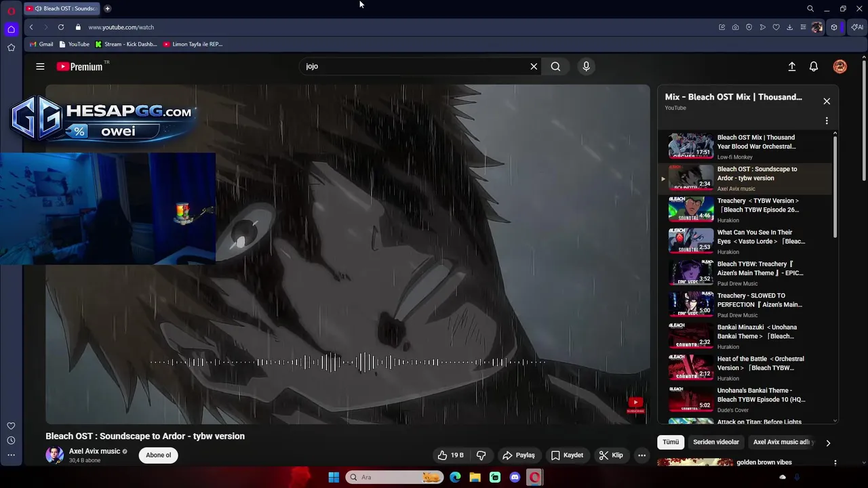
Task: Open Discord from the taskbar
Action: pyautogui.click(x=515, y=477)
